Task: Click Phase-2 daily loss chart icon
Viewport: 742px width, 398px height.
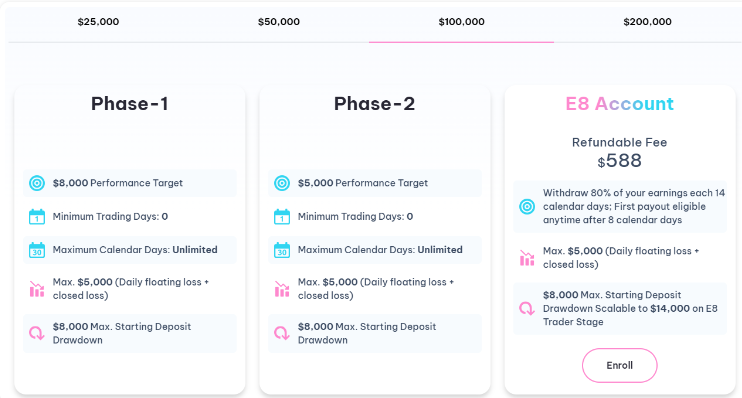Action: (x=282, y=289)
